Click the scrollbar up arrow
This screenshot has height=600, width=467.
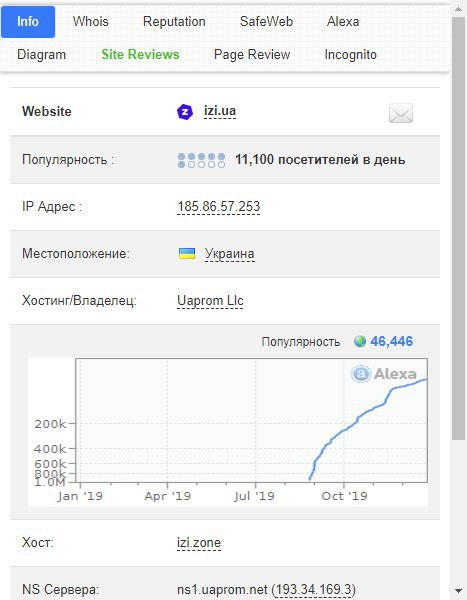coord(459,8)
